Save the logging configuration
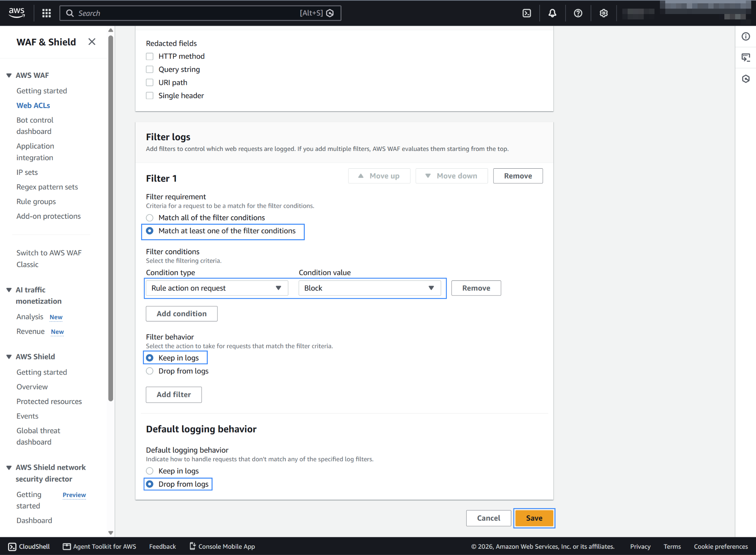 534,518
